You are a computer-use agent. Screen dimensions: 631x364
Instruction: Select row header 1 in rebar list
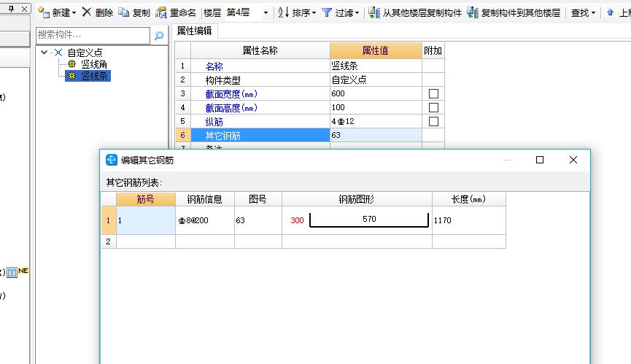tap(108, 220)
